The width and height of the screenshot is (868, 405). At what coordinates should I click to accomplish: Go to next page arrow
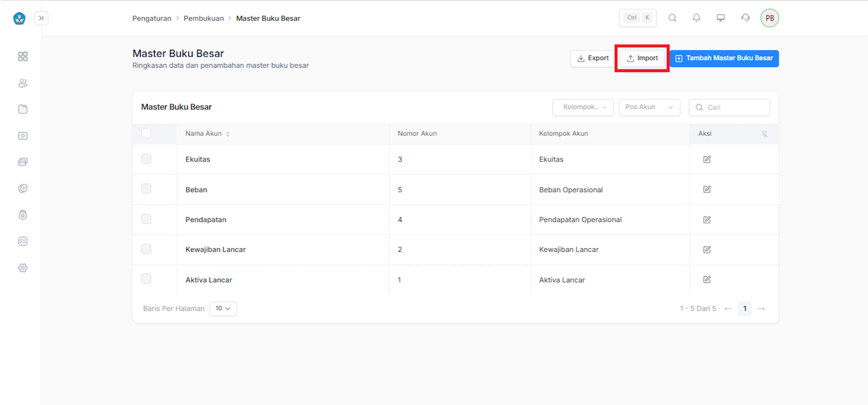761,309
